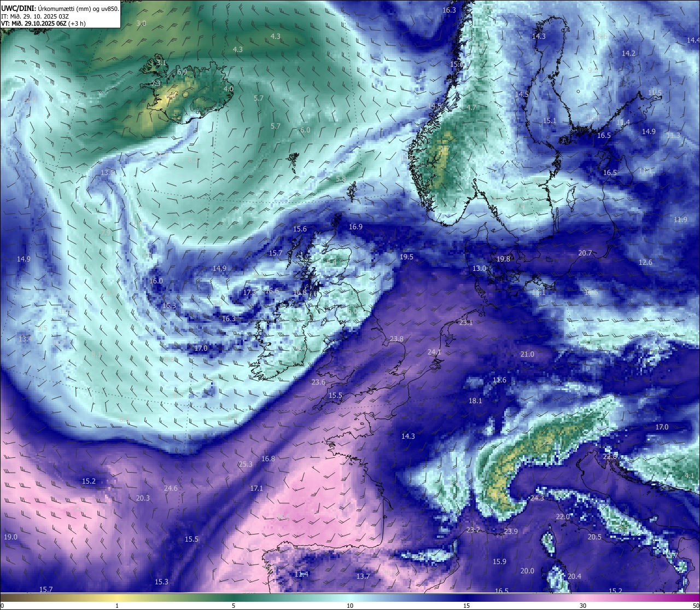Click the map value 22.0 near Corsica
Image resolution: width=700 pixels, height=610 pixels.
pos(563,516)
